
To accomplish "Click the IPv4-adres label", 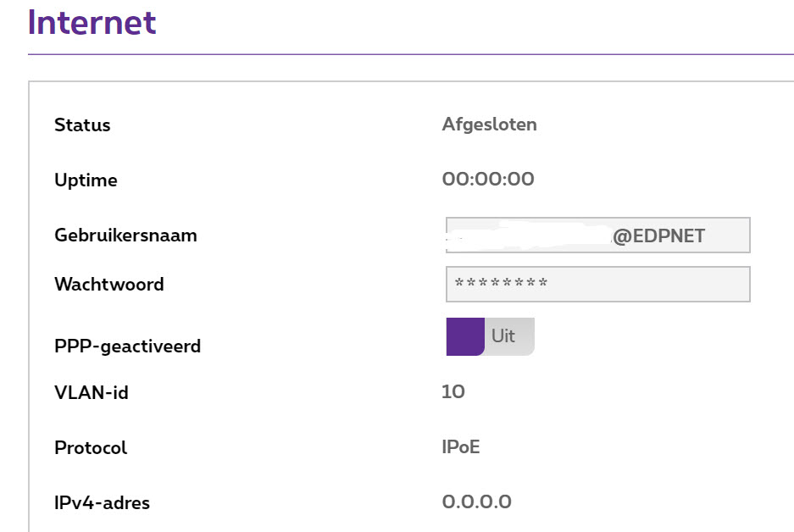I will [102, 502].
